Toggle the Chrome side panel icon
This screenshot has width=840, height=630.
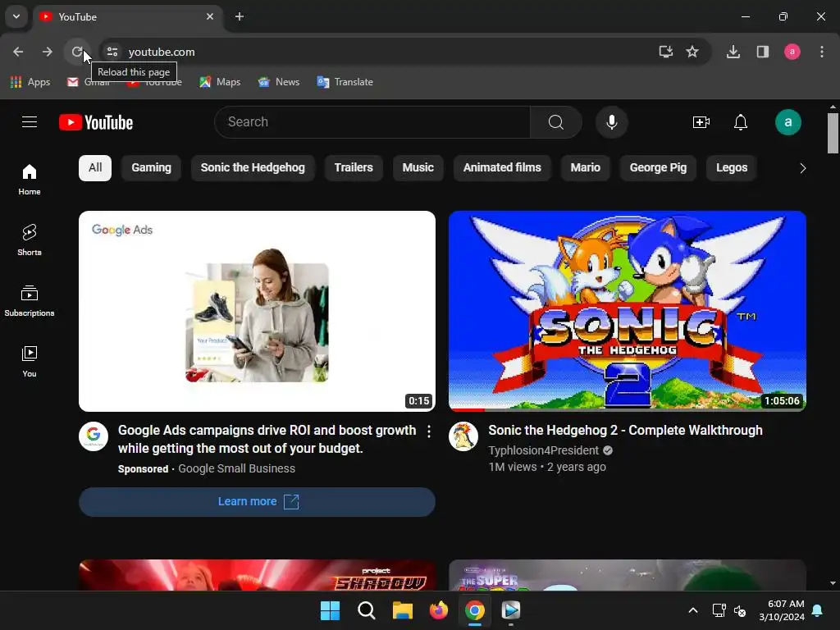point(762,52)
